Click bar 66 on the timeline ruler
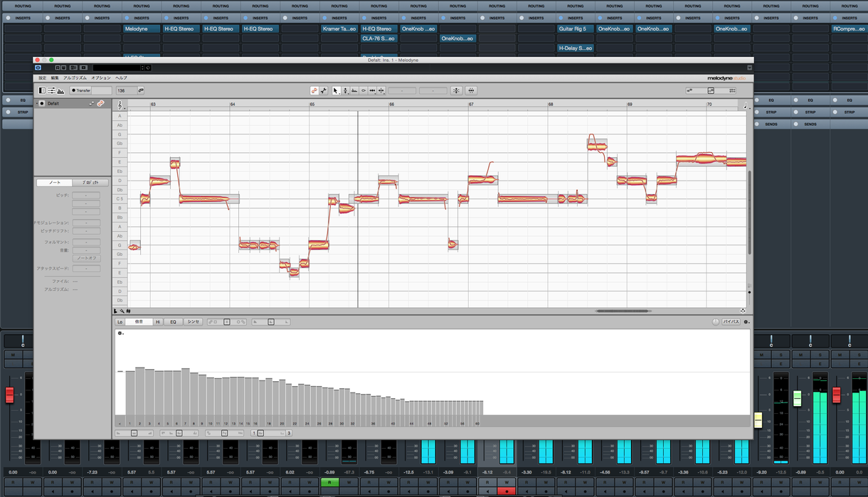The height and width of the screenshot is (497, 868). (x=392, y=105)
